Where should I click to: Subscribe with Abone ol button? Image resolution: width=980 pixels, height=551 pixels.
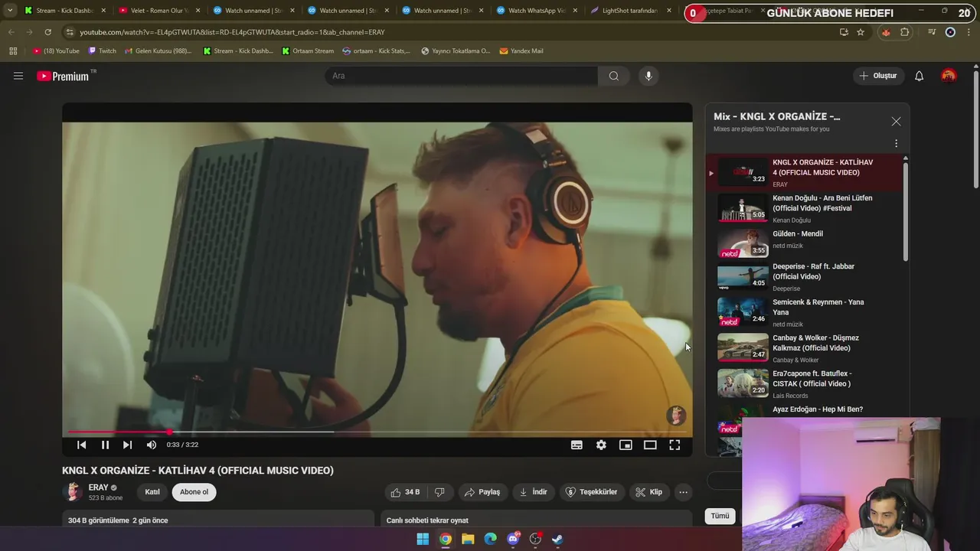(194, 492)
